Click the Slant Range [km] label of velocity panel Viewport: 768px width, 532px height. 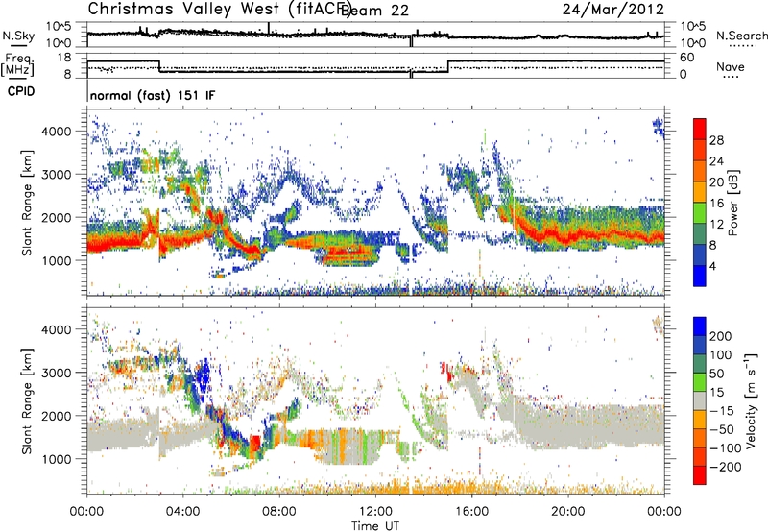click(x=27, y=400)
